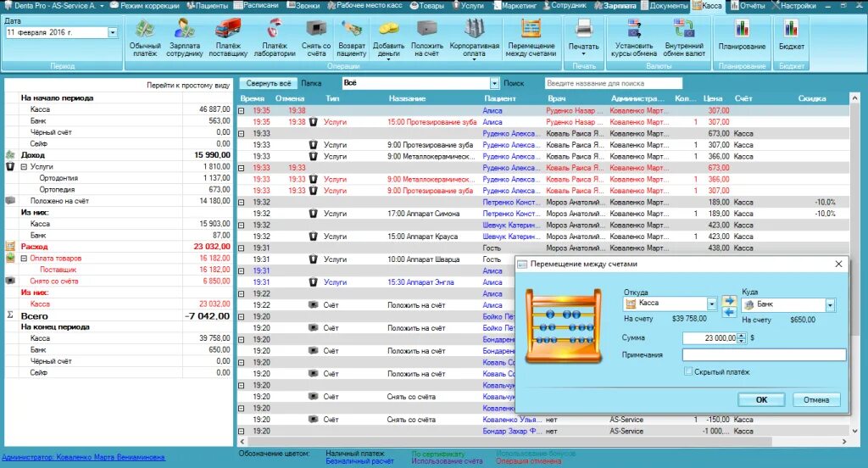Click Добавить деньги coins icon
This screenshot has height=468, width=868.
point(388,37)
